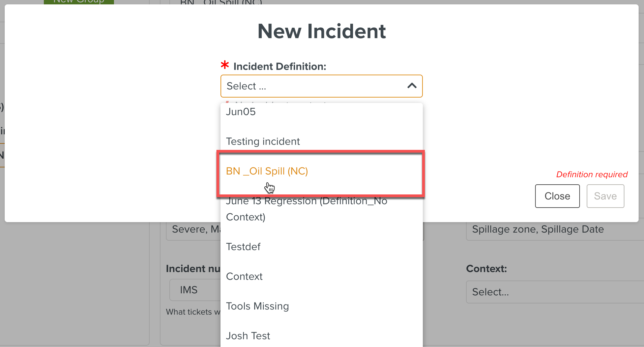Click the New Incident dialog title
The height and width of the screenshot is (347, 644).
pyautogui.click(x=322, y=31)
